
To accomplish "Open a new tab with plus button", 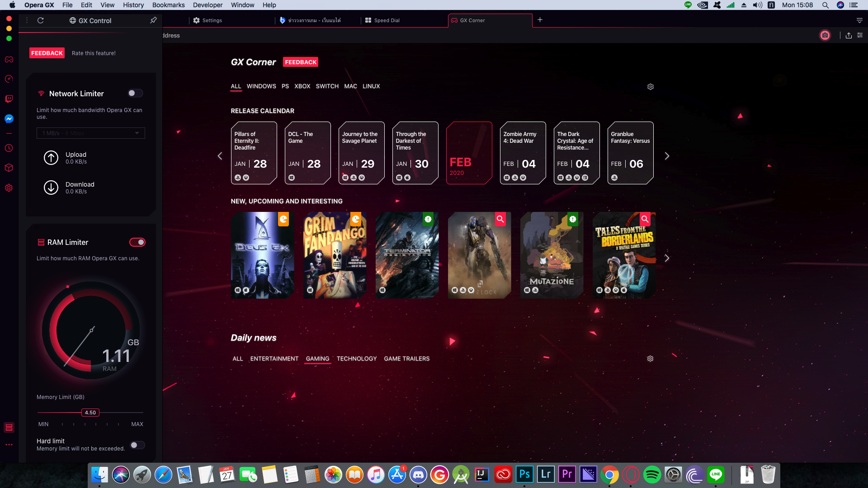I will click(x=540, y=20).
